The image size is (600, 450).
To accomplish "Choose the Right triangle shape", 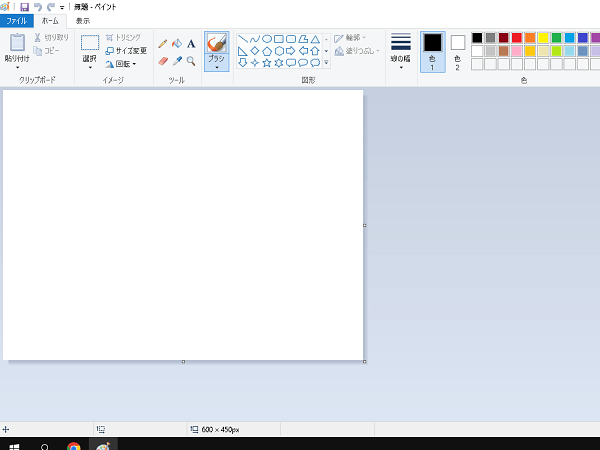I will (x=243, y=51).
